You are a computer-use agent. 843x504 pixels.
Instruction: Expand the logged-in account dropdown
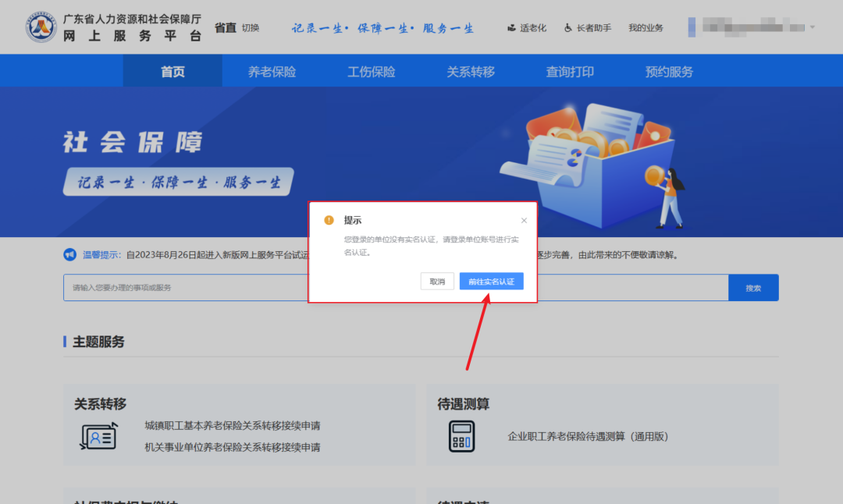point(814,26)
